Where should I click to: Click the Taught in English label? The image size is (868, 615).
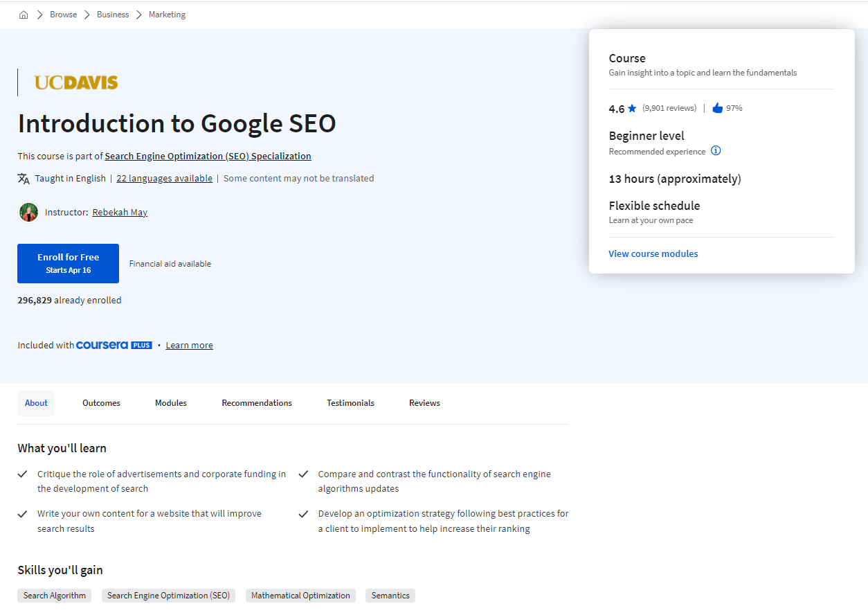71,179
